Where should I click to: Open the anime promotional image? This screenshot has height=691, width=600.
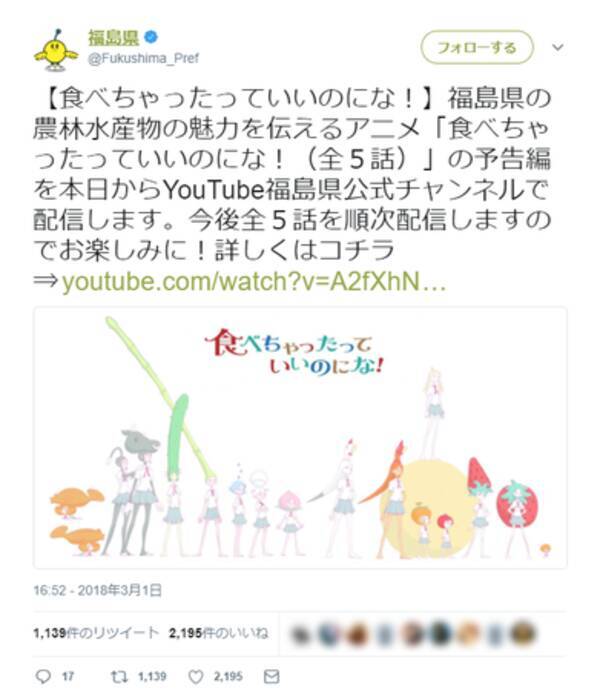pos(300,437)
